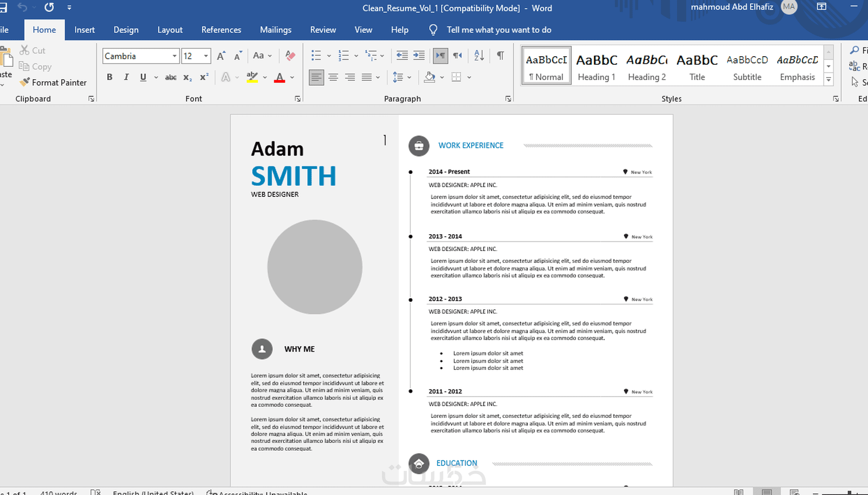
Task: Switch to the References tab
Action: 221,30
